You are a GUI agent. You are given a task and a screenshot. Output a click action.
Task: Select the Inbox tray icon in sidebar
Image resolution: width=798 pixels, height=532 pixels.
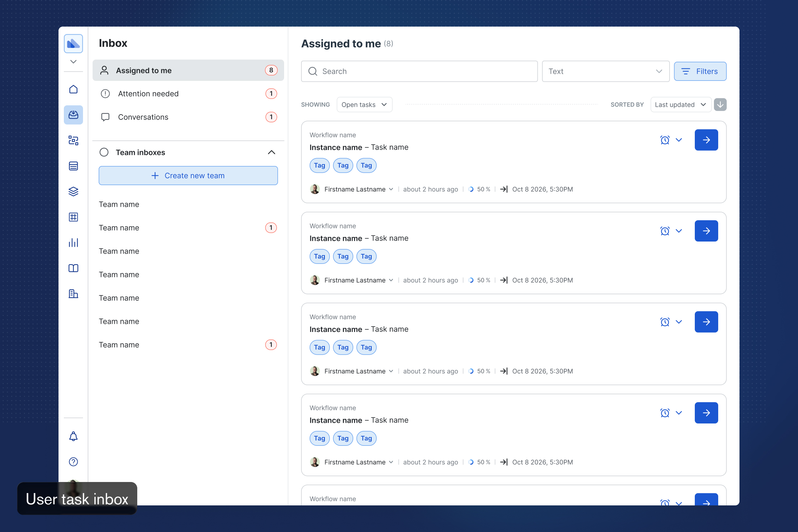(x=73, y=115)
